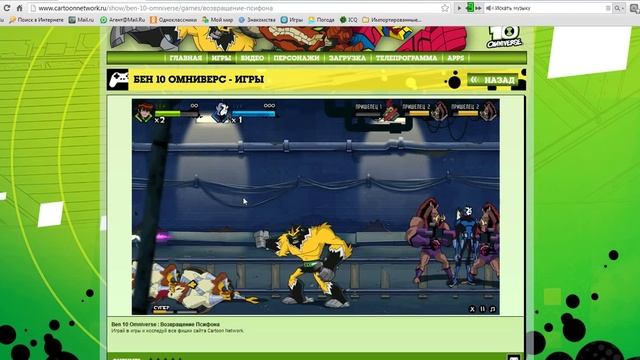The width and height of the screenshot is (640, 360).
Task: Go to the browser home page icon
Action: (19, 8)
